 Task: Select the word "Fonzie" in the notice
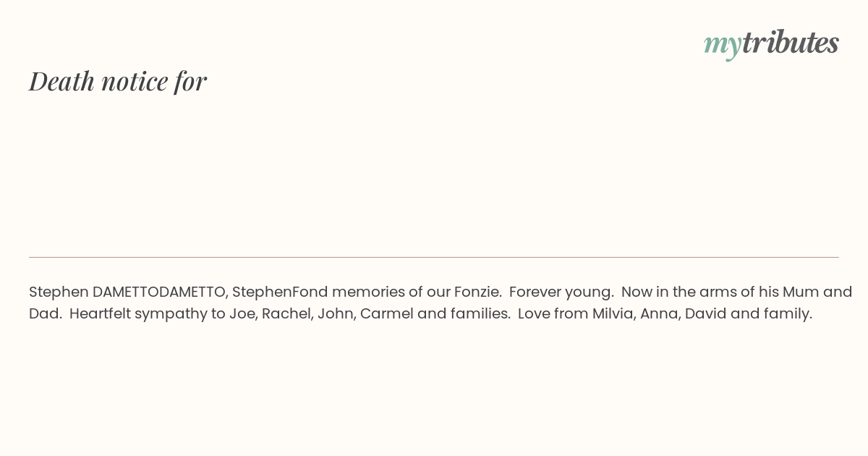click(x=477, y=292)
